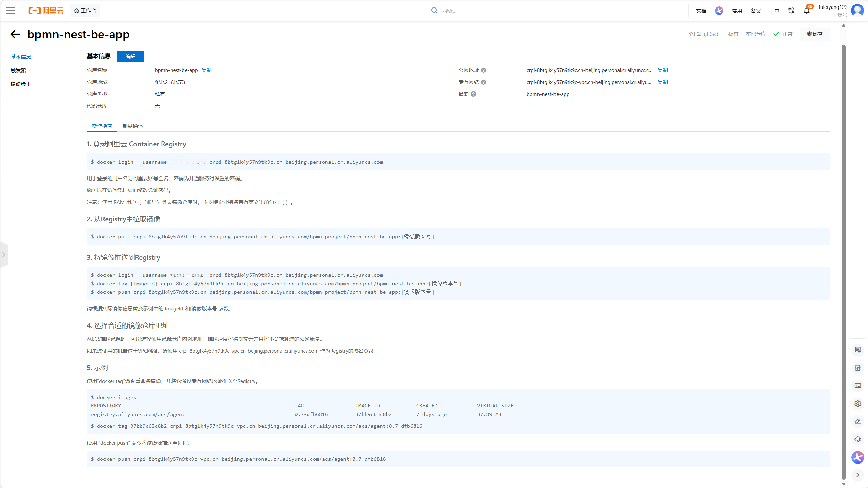Open the floating AI assistant button
868x488 pixels.
pos(858,457)
